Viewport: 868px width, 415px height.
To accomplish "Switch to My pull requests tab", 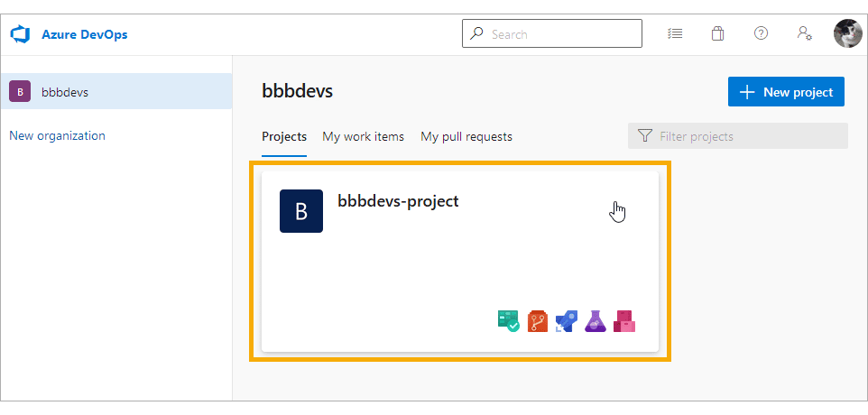I will (466, 136).
